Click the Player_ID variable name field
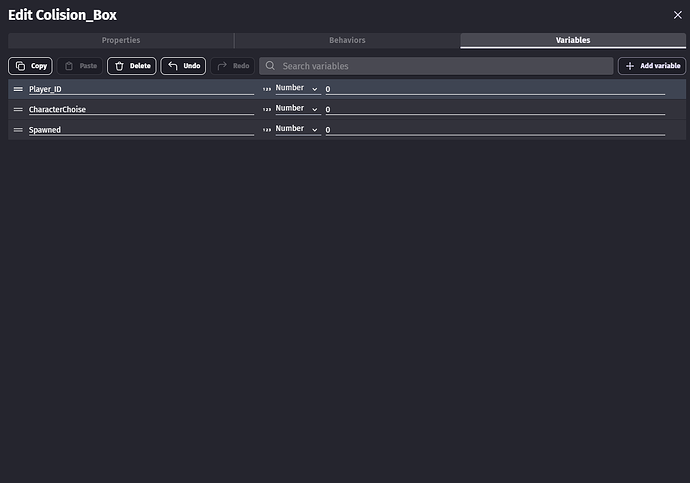Image resolution: width=690 pixels, height=483 pixels. tap(140, 89)
